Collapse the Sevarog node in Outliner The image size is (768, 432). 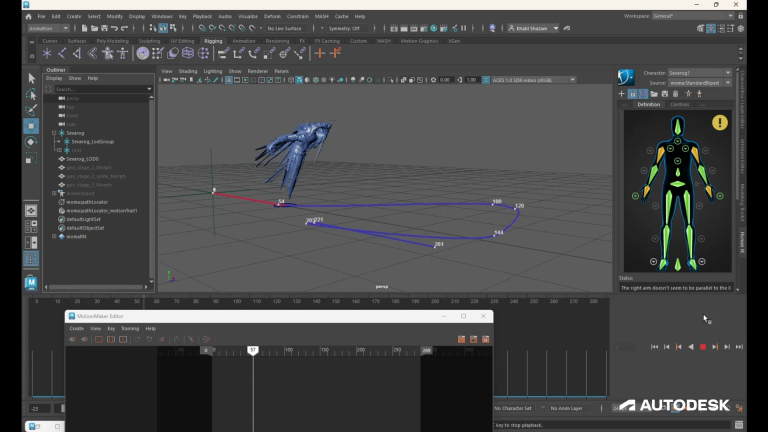[x=54, y=133]
